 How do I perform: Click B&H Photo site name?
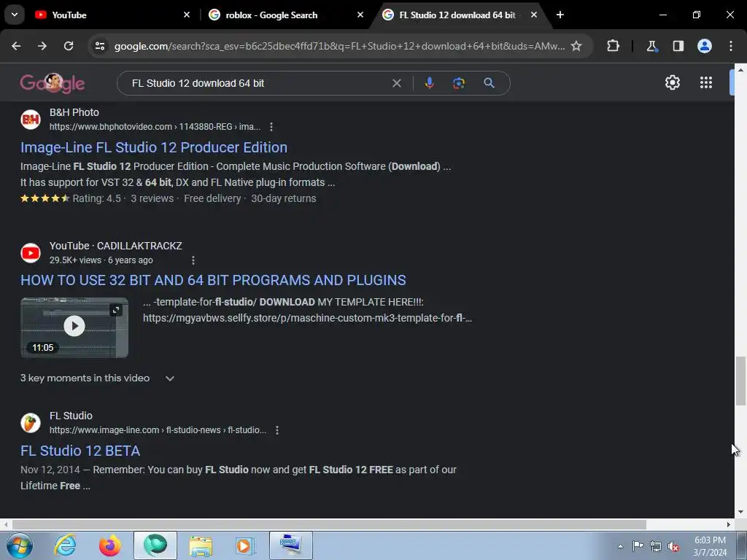(74, 112)
